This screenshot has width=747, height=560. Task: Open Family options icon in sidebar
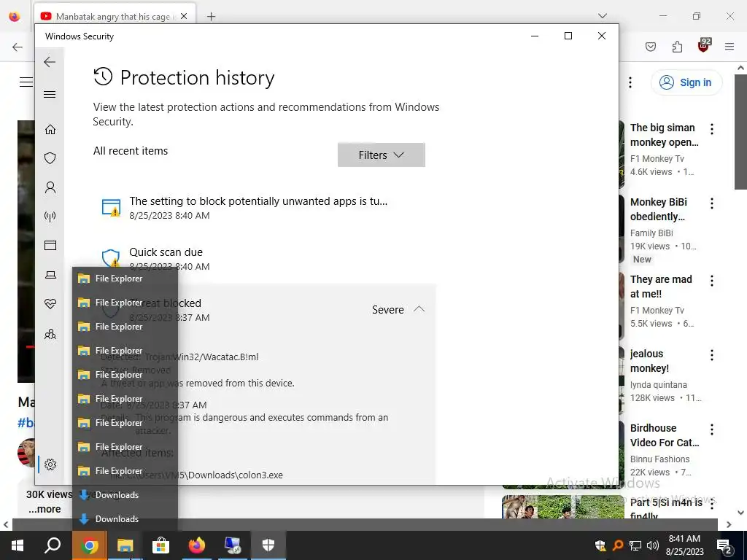pos(50,334)
